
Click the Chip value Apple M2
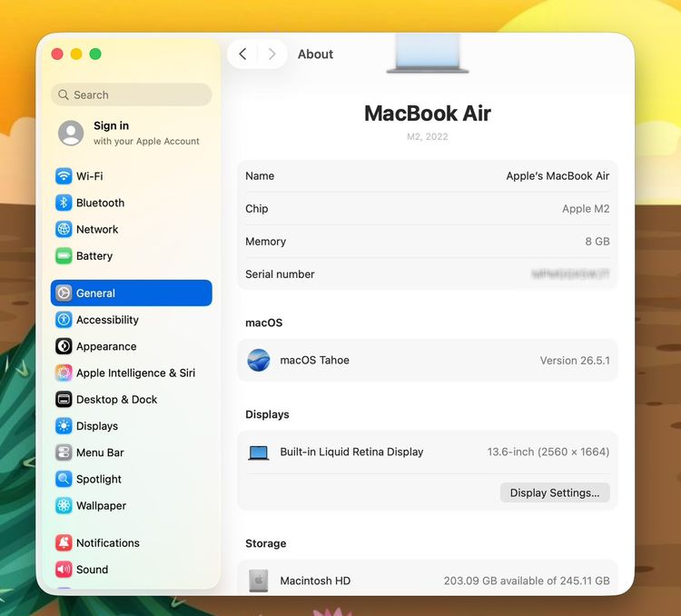586,209
